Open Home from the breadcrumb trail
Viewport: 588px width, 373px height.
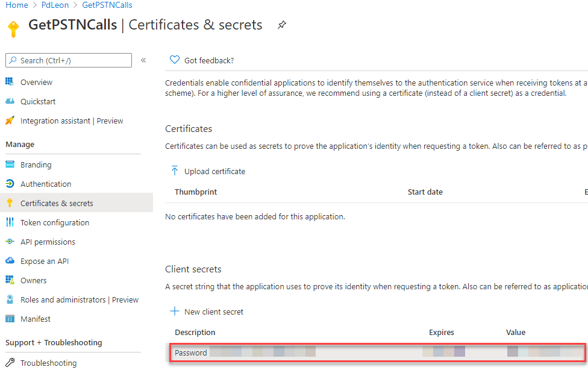16,5
